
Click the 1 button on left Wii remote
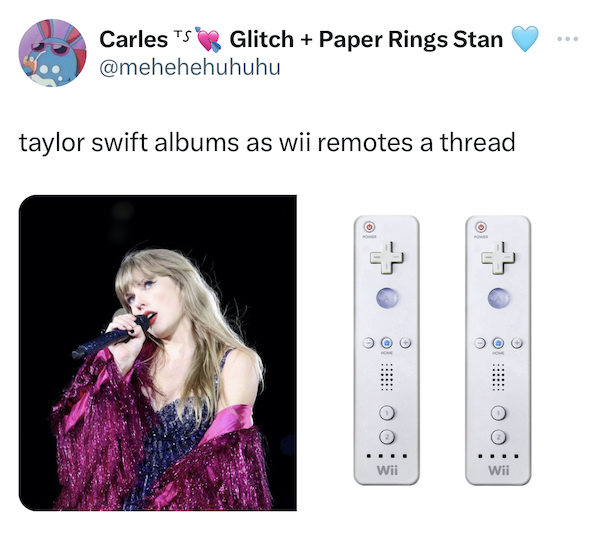click(x=386, y=413)
